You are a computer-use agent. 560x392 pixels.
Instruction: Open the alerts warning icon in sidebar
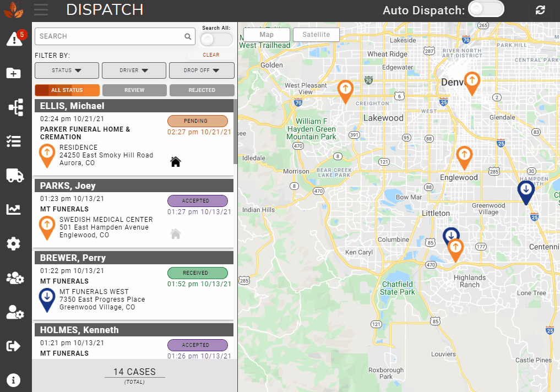tap(14, 39)
